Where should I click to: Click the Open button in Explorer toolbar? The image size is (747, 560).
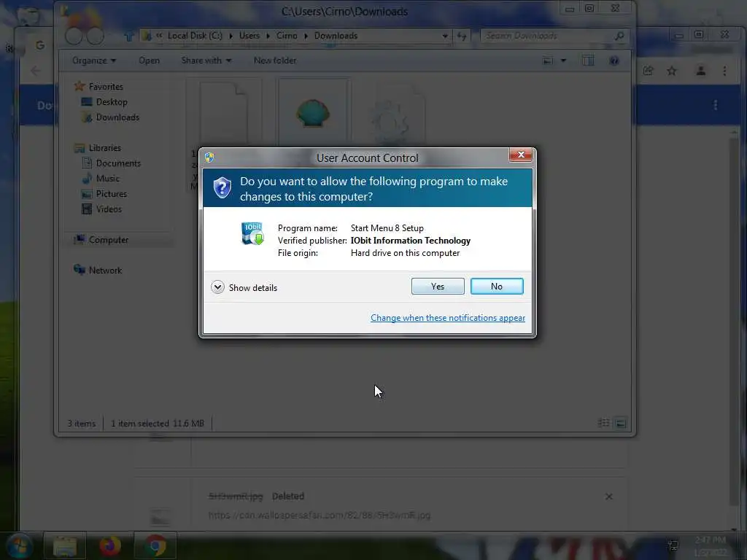(149, 61)
